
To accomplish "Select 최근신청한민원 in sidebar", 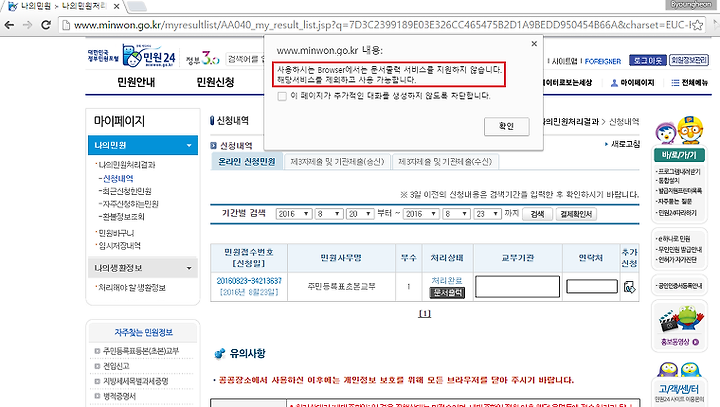I will click(x=126, y=191).
